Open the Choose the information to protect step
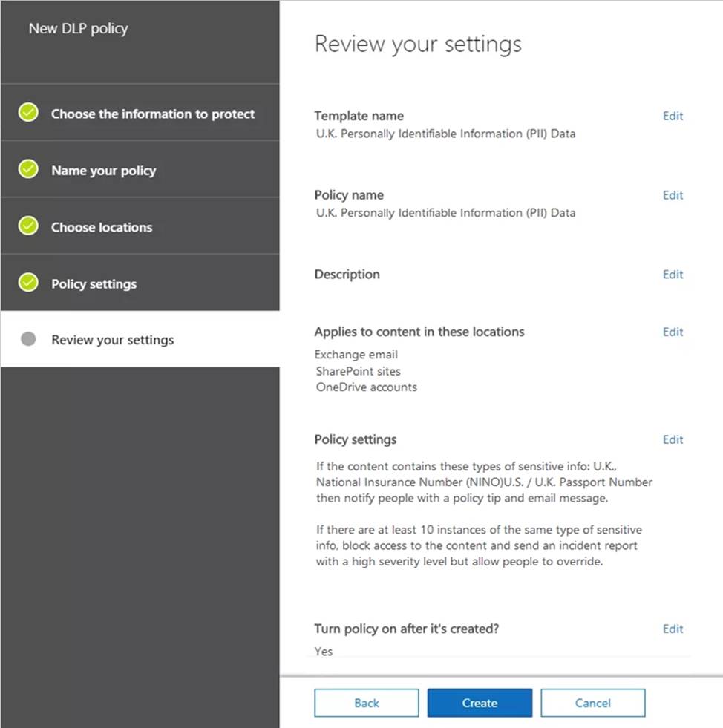The image size is (723, 728). (x=152, y=114)
